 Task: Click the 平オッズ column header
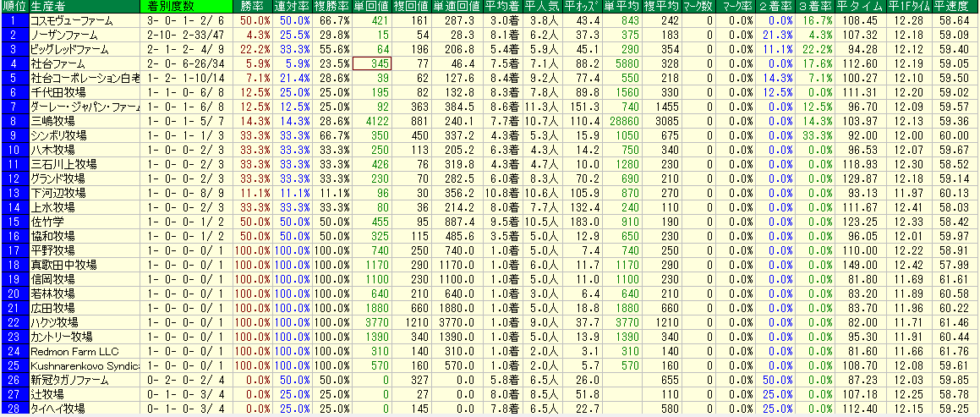click(583, 7)
